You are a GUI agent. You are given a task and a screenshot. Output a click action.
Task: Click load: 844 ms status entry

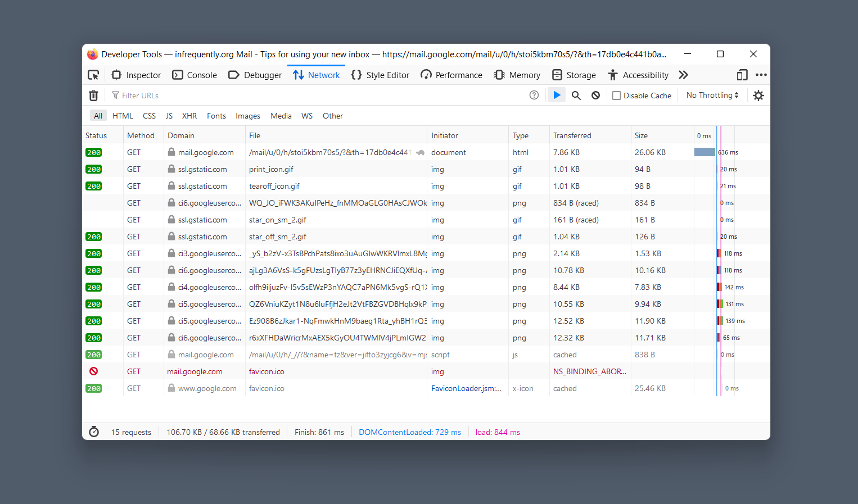pyautogui.click(x=498, y=432)
